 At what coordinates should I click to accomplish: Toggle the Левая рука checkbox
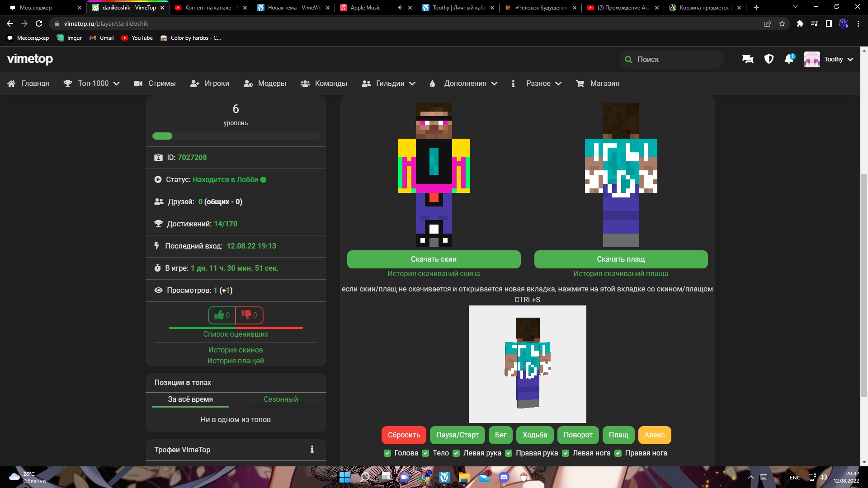456,453
